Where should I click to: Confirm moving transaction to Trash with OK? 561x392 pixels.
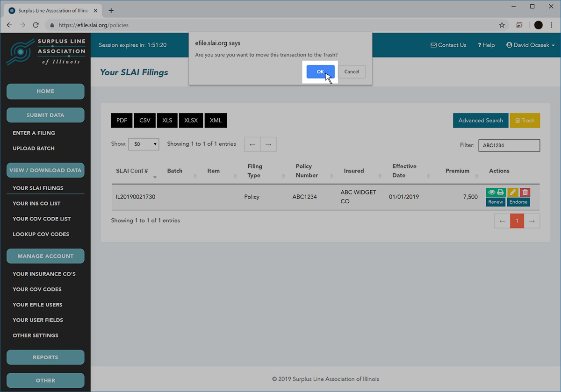point(320,71)
